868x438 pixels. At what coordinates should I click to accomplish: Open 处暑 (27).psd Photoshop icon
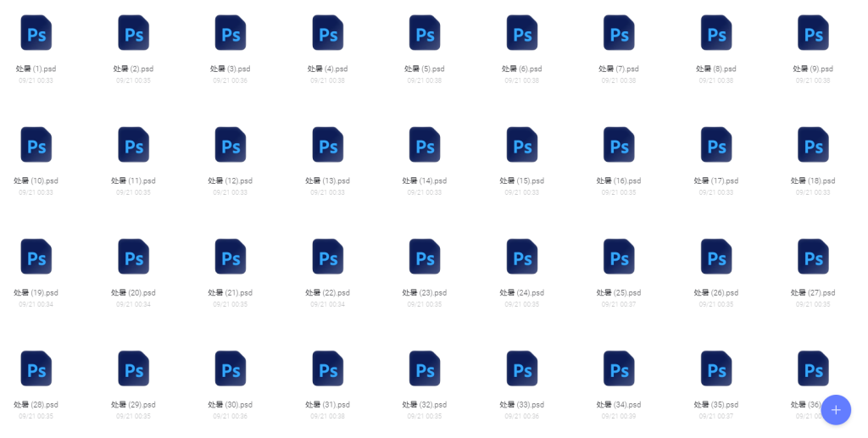click(813, 257)
